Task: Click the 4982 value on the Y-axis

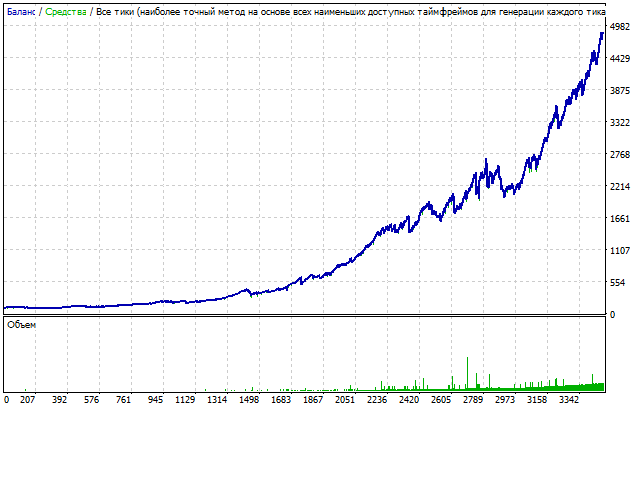Action: 620,27
